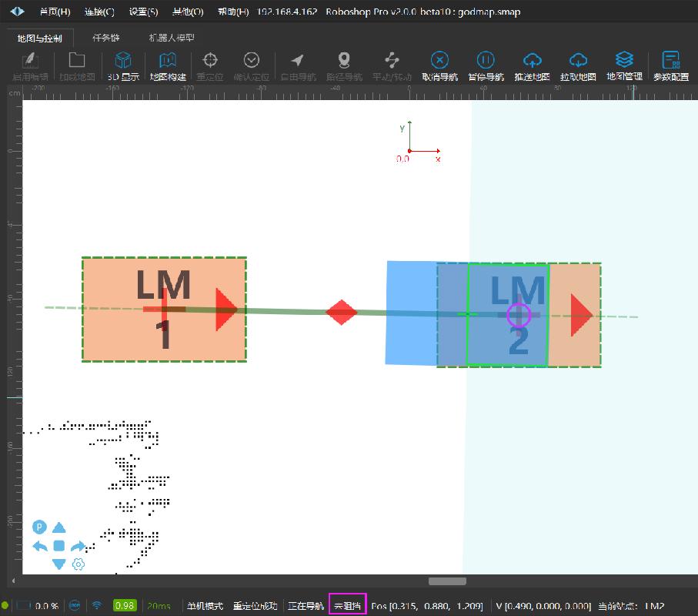Open the 首页(H) menu

tap(55, 12)
